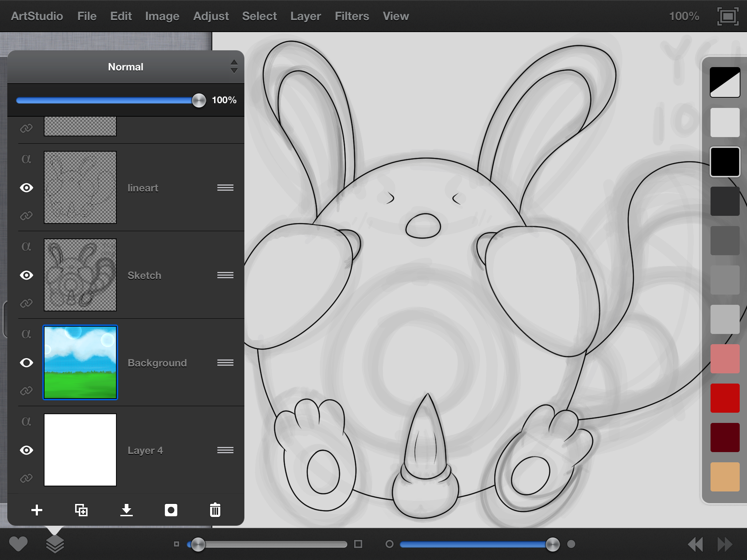The height and width of the screenshot is (560, 747).
Task: Open the Normal blend mode dropdown
Action: coord(126,67)
